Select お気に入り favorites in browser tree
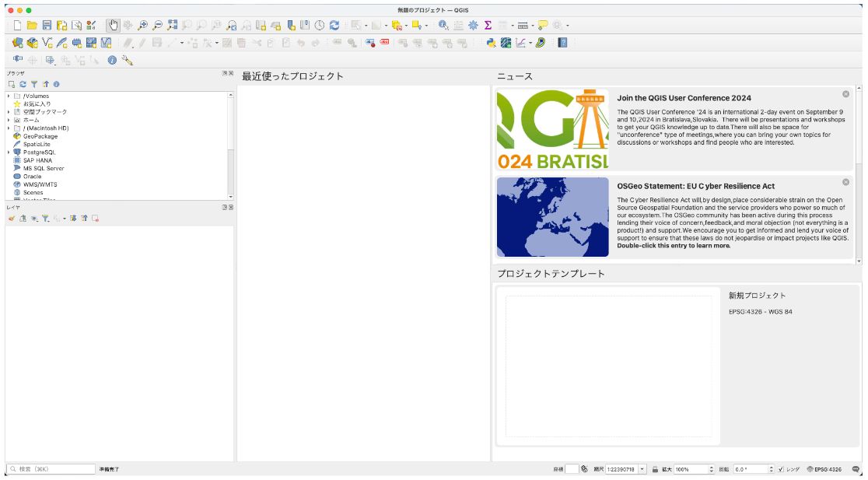Screen dimensions: 868x480 37,103
